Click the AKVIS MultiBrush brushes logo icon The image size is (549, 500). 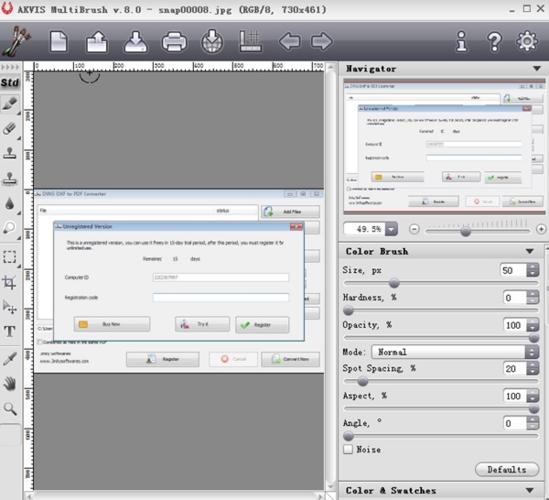[16, 41]
